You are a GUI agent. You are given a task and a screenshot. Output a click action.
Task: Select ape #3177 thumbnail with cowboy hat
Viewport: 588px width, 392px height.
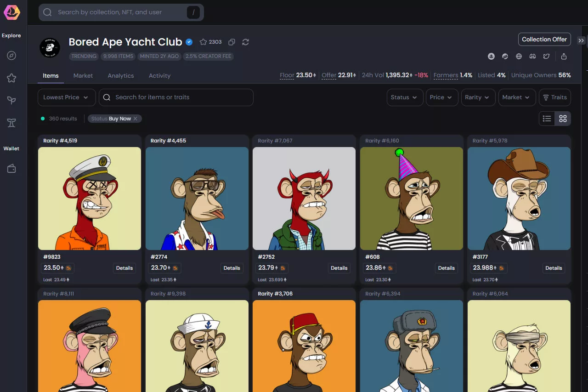[519, 199]
